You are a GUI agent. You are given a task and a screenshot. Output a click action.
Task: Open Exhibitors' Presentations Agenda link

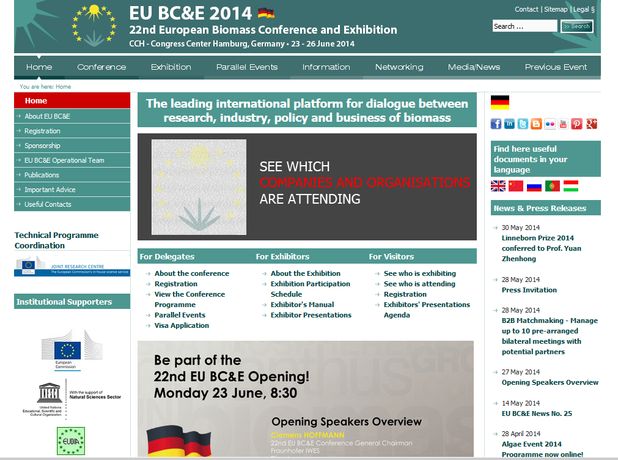(427, 310)
